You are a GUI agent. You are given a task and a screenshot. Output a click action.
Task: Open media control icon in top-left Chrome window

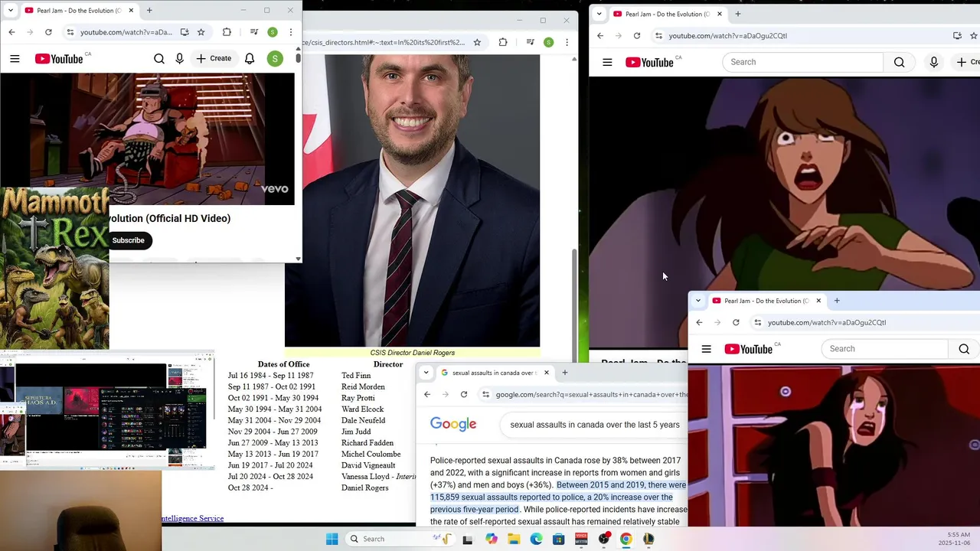pos(254,32)
